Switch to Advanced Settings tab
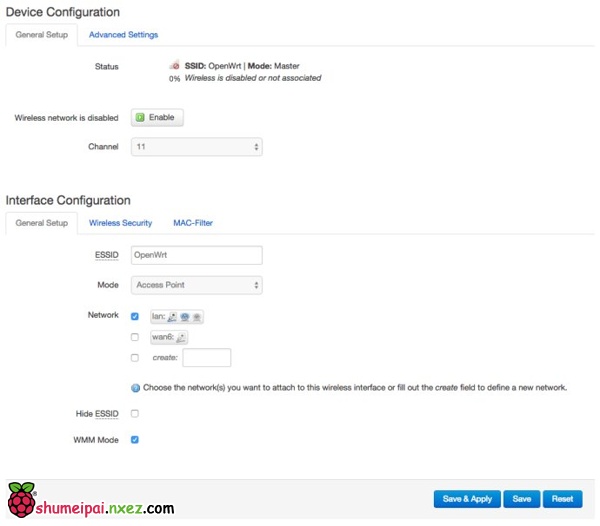The height and width of the screenshot is (526, 600). 123,35
